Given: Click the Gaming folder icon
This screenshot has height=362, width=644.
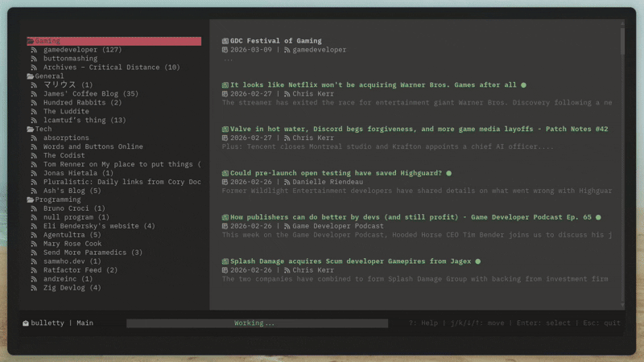Looking at the screenshot, I should coord(31,41).
